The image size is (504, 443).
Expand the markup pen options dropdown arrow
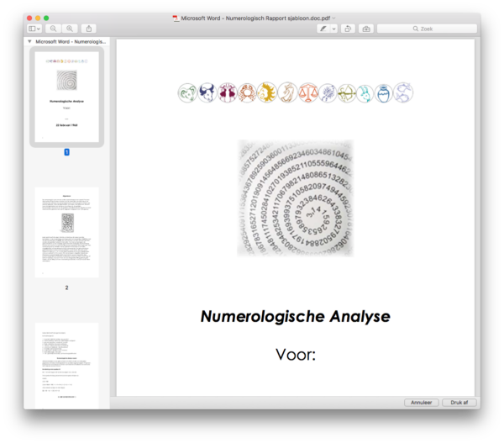tap(333, 29)
